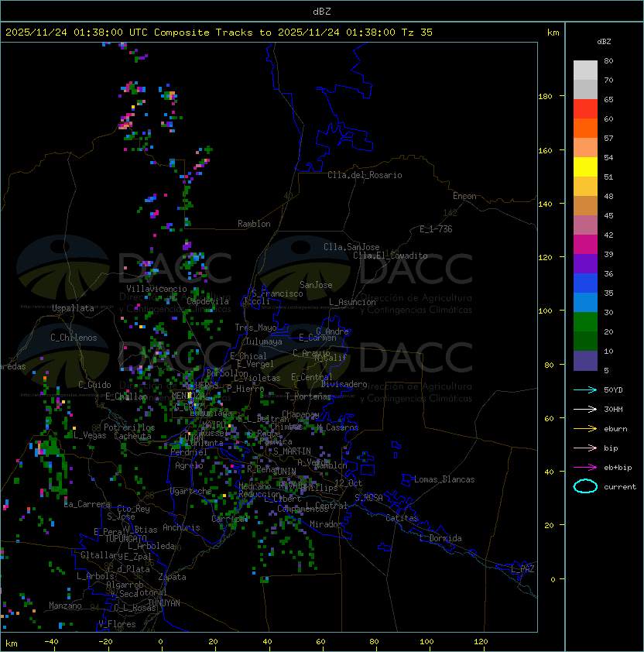The width and height of the screenshot is (644, 652).
Task: Click the 180 km vertical axis tick label
Action: tap(545, 97)
